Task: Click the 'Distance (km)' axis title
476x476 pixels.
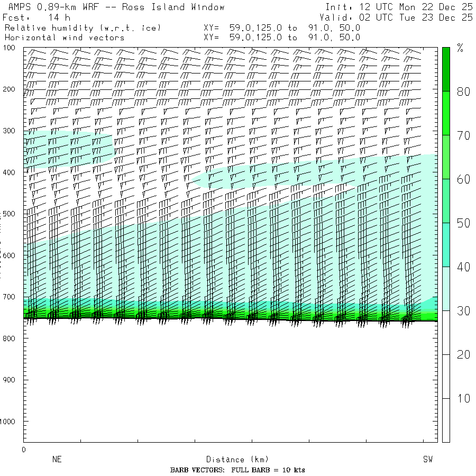Action: [237, 459]
